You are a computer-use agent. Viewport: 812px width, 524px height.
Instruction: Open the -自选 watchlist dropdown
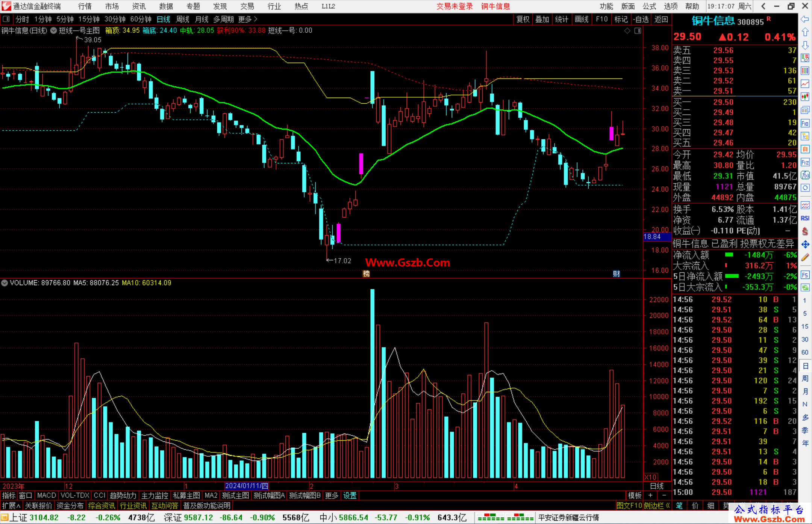click(x=641, y=19)
